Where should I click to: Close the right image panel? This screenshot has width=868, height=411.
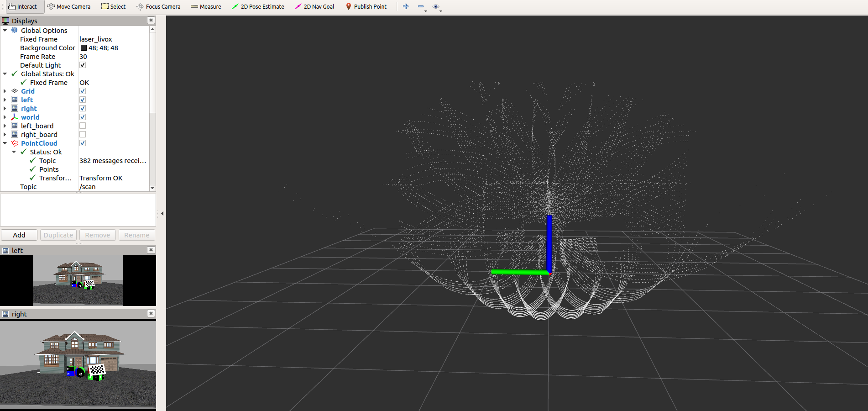[151, 313]
